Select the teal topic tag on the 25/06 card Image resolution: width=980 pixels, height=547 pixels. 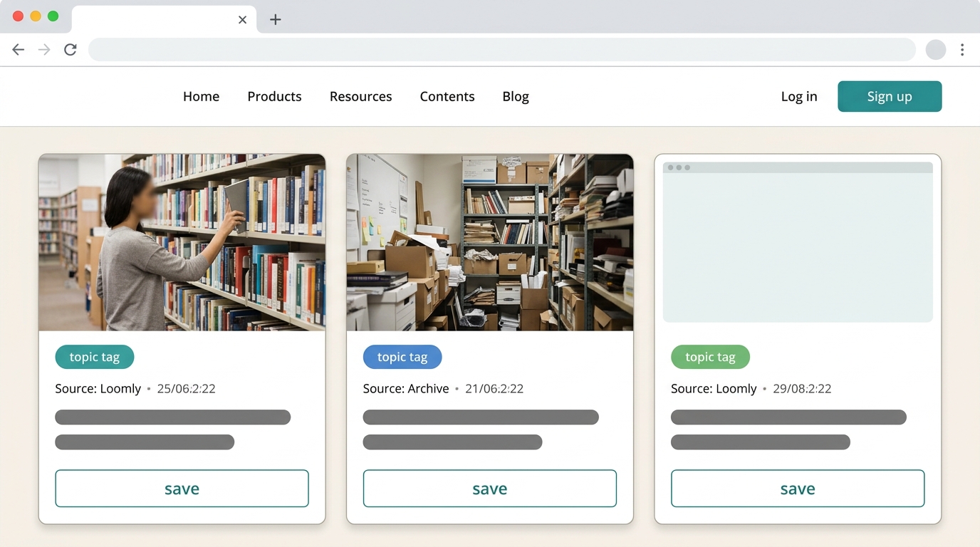95,357
